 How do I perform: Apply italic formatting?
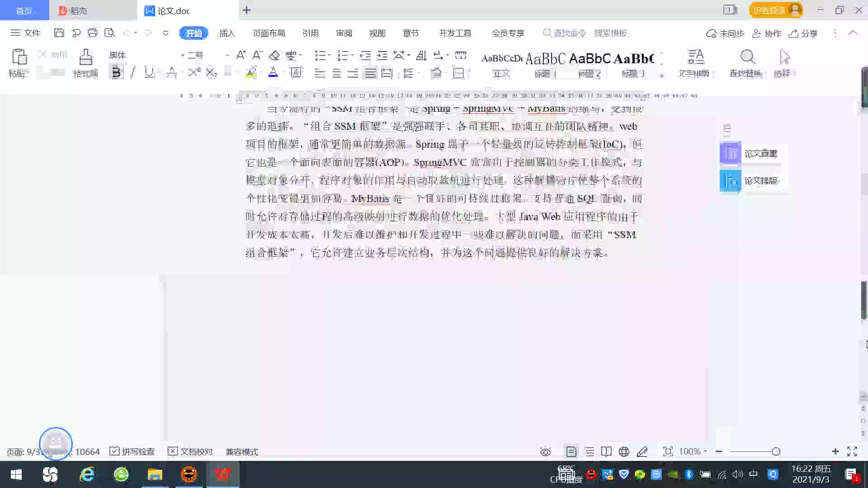click(x=132, y=72)
